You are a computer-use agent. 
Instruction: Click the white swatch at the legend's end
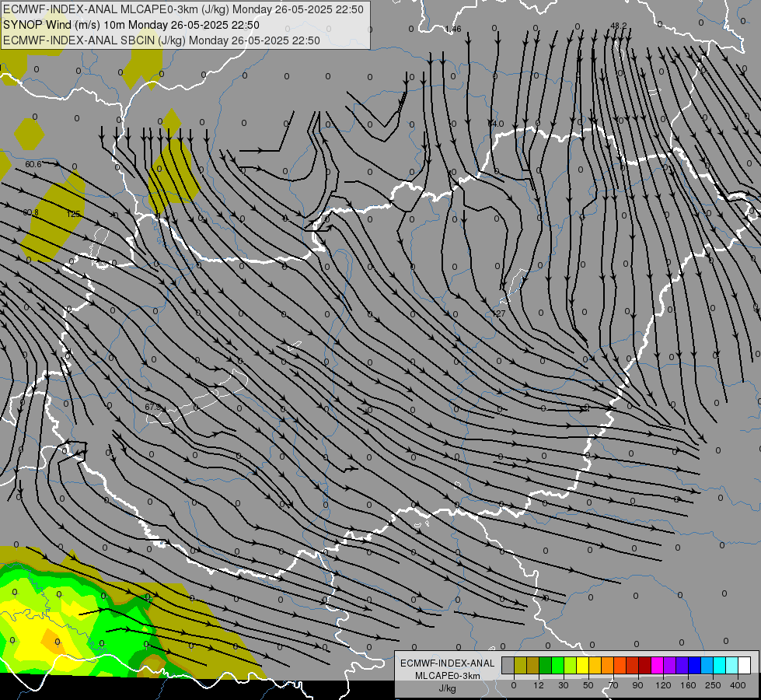(x=744, y=665)
